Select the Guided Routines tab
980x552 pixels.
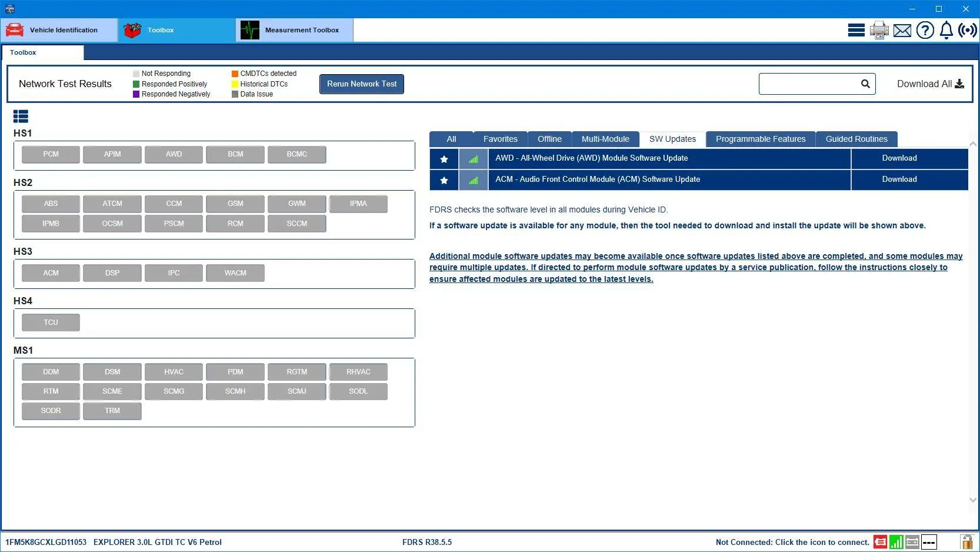click(856, 139)
